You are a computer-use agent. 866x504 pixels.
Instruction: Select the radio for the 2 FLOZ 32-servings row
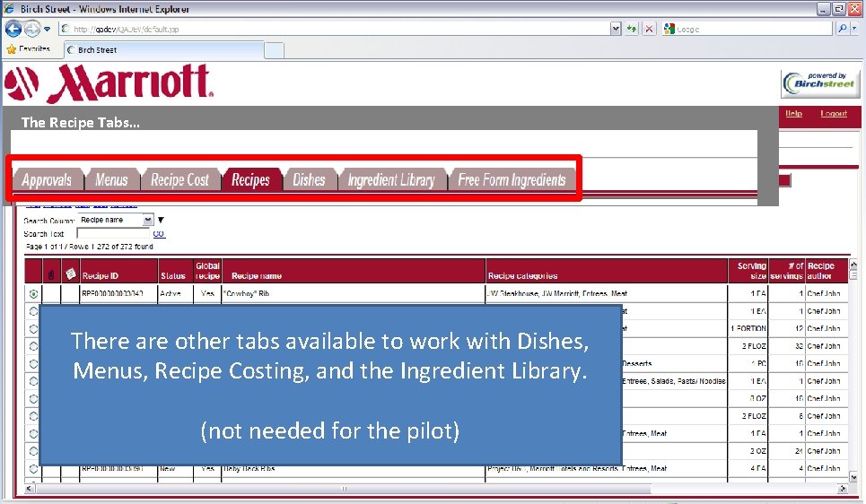pyautogui.click(x=33, y=346)
